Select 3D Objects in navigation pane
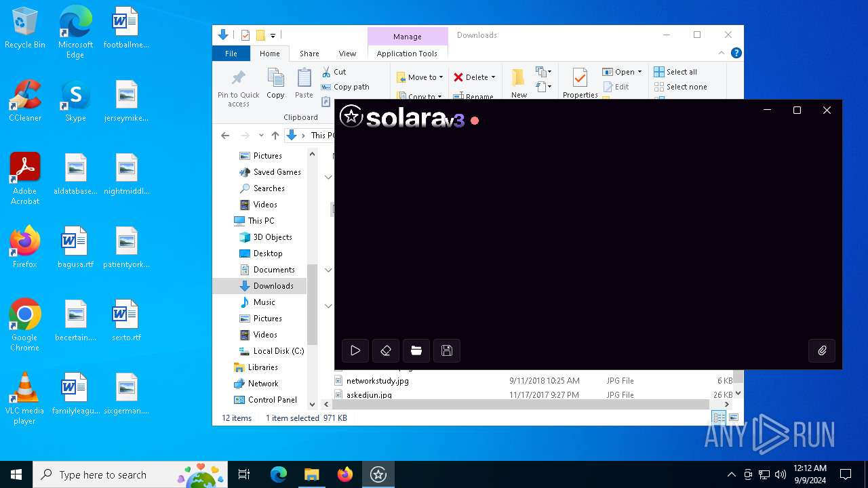The image size is (868, 488). pos(265,237)
